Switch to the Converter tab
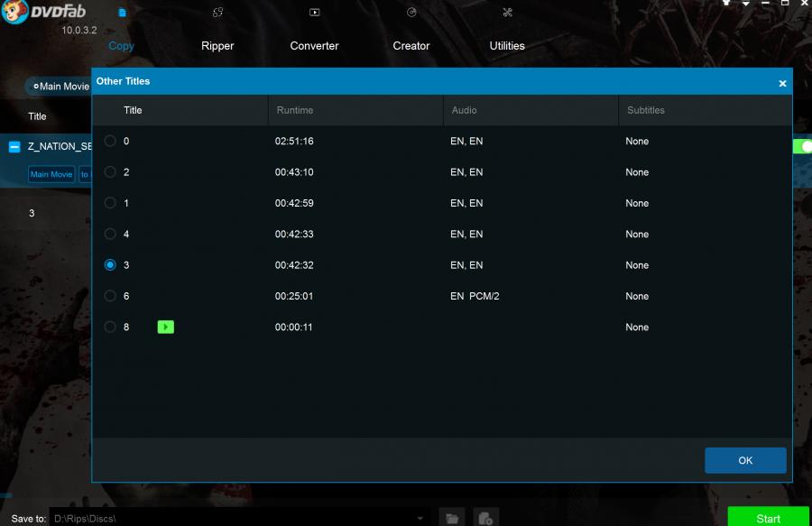This screenshot has height=526, width=812. tap(314, 45)
